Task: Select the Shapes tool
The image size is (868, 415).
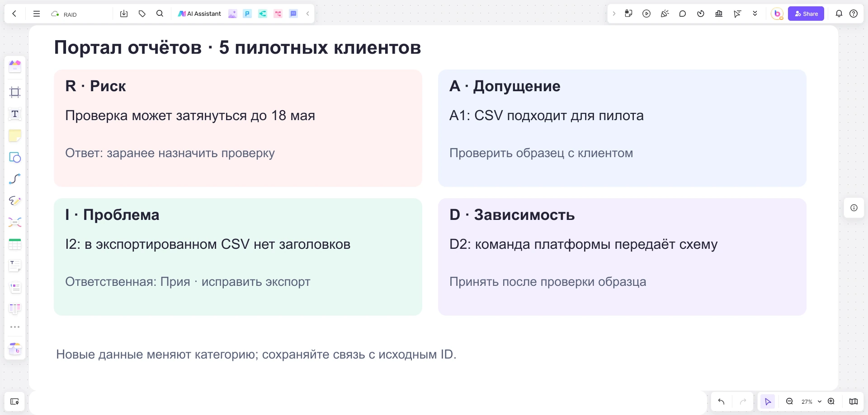Action: (15, 157)
